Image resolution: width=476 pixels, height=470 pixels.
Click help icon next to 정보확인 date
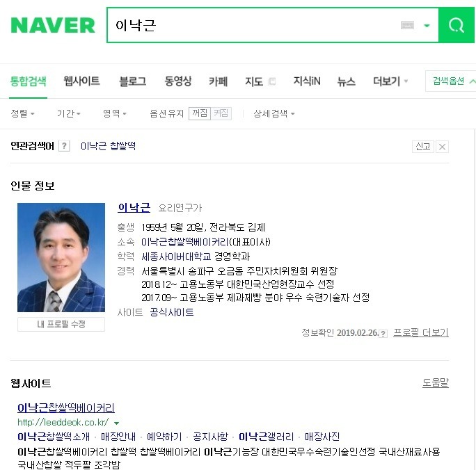tap(383, 334)
